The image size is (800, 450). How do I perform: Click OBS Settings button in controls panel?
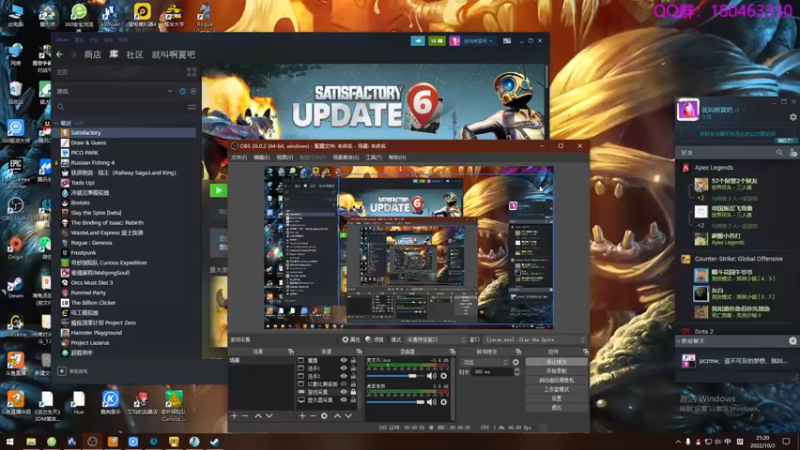(x=556, y=398)
